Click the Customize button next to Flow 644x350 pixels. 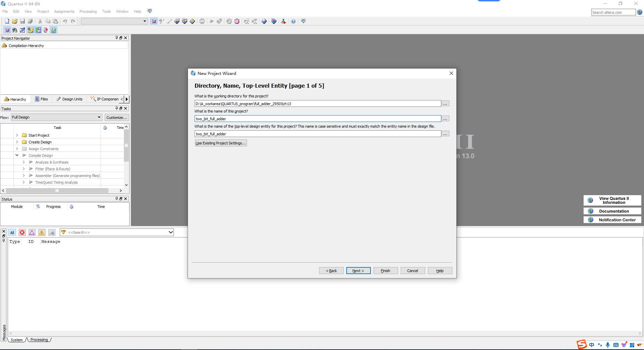116,117
